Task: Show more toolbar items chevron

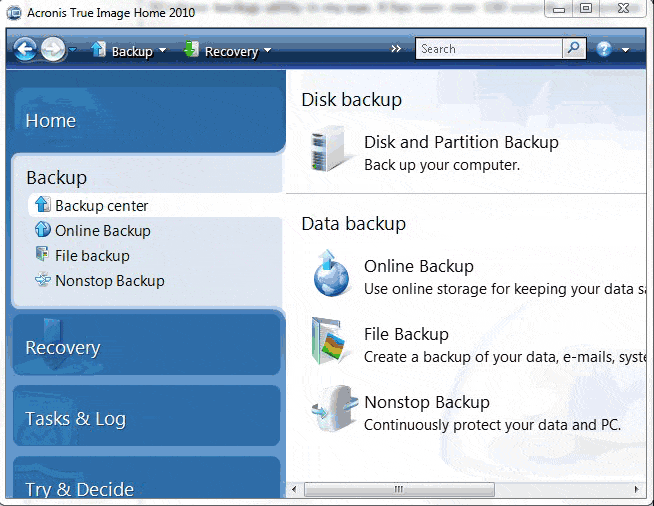Action: click(395, 49)
